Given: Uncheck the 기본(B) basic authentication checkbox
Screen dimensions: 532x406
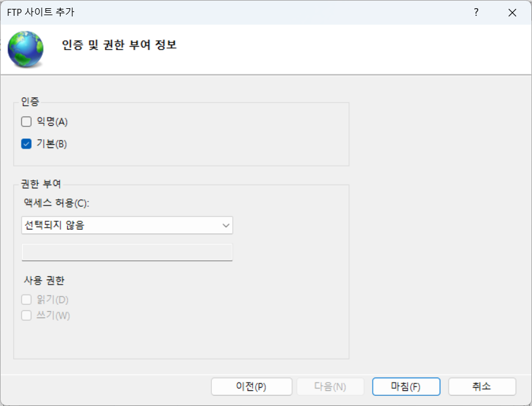Looking at the screenshot, I should point(27,144).
